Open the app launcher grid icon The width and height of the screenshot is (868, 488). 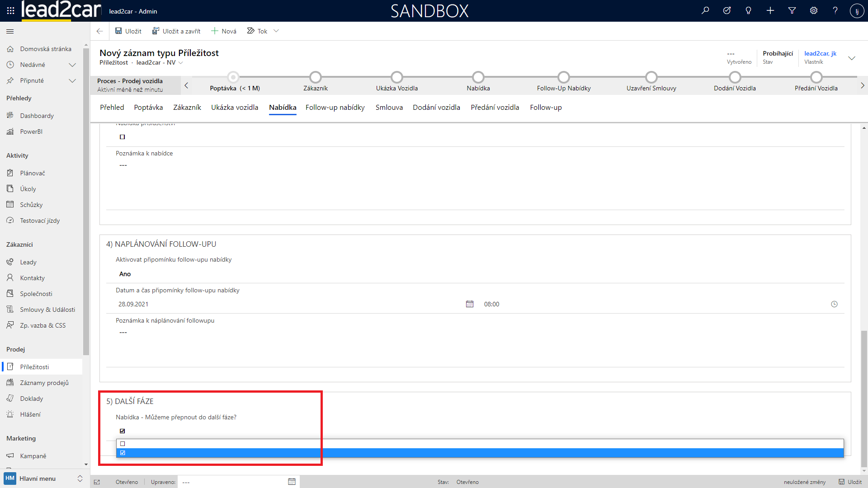10,11
